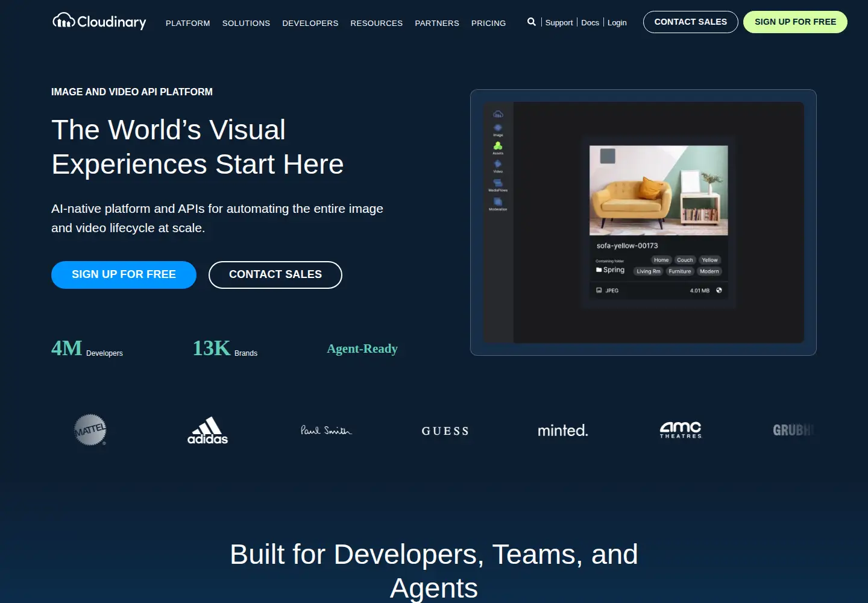Go to the Pricing page
868x603 pixels.
click(x=489, y=23)
